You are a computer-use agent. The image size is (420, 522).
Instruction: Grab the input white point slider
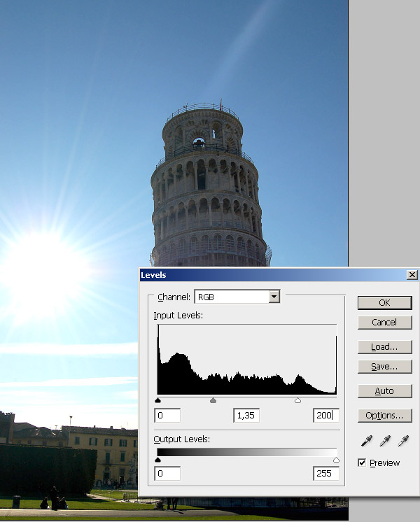click(x=297, y=400)
